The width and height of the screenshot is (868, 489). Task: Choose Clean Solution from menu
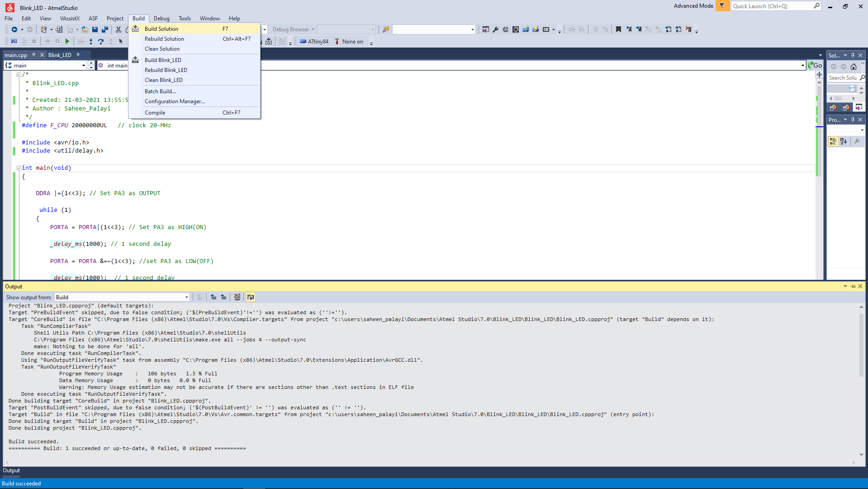click(194, 49)
